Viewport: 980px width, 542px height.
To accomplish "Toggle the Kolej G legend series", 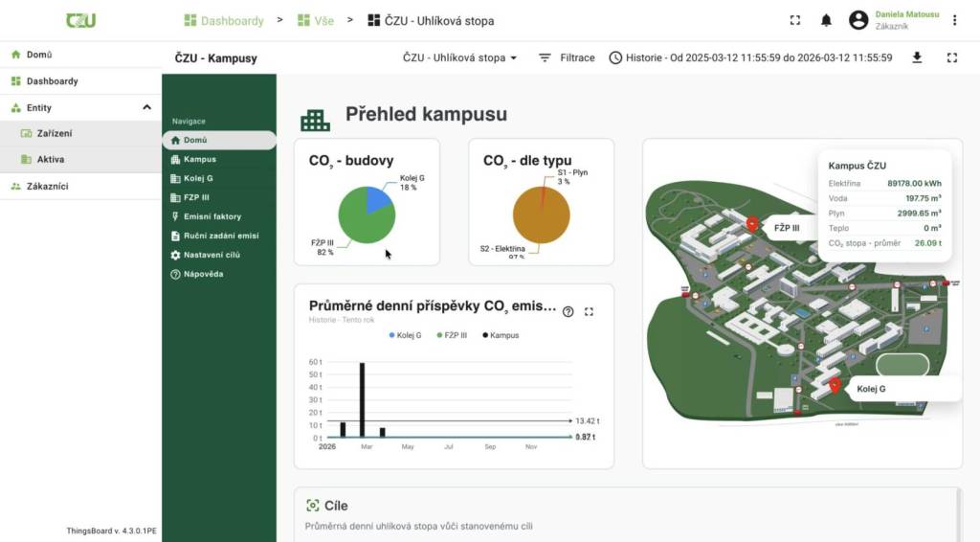I will [406, 336].
